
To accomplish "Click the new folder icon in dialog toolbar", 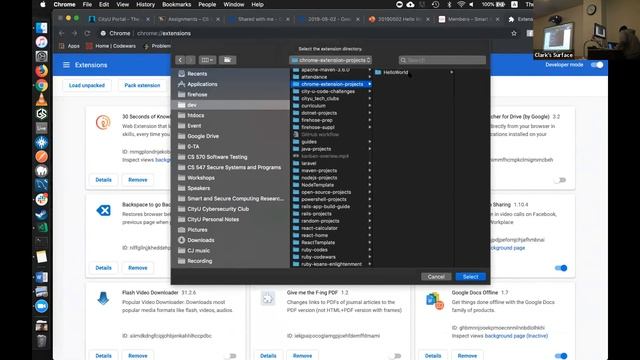I will click(x=227, y=60).
